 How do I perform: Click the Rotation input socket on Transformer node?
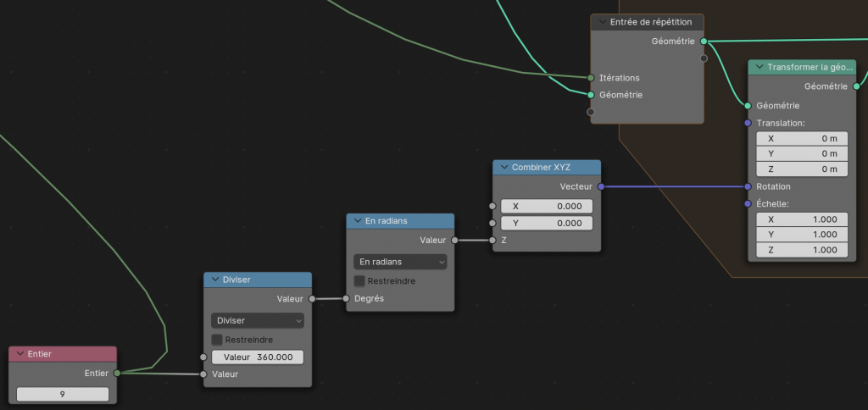tap(748, 186)
